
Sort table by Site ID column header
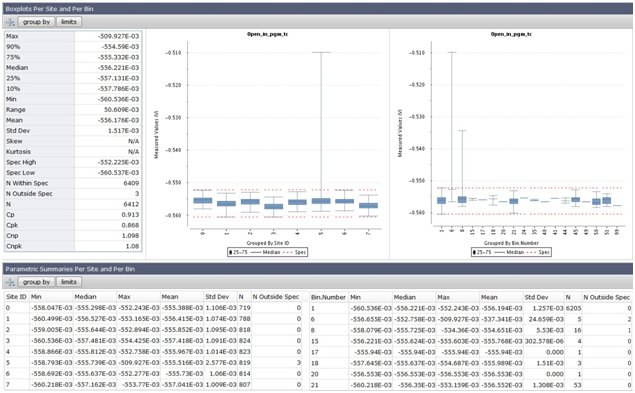click(x=16, y=297)
